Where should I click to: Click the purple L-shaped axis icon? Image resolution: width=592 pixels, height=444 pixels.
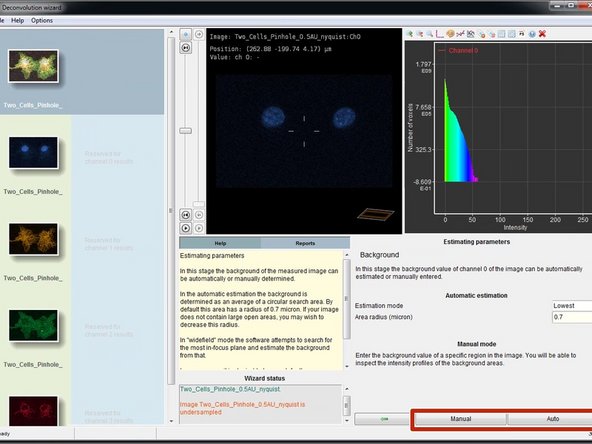(x=439, y=34)
